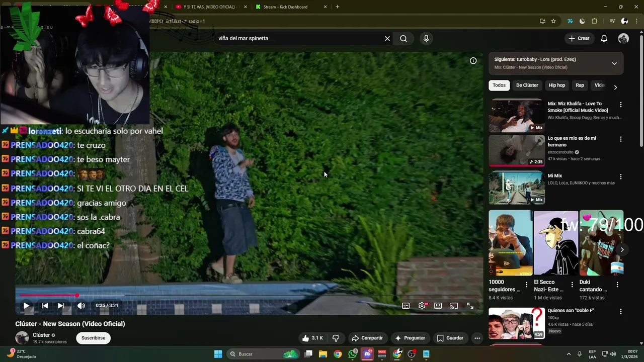Select the Rap filter chip
The height and width of the screenshot is (362, 644).
tap(580, 85)
